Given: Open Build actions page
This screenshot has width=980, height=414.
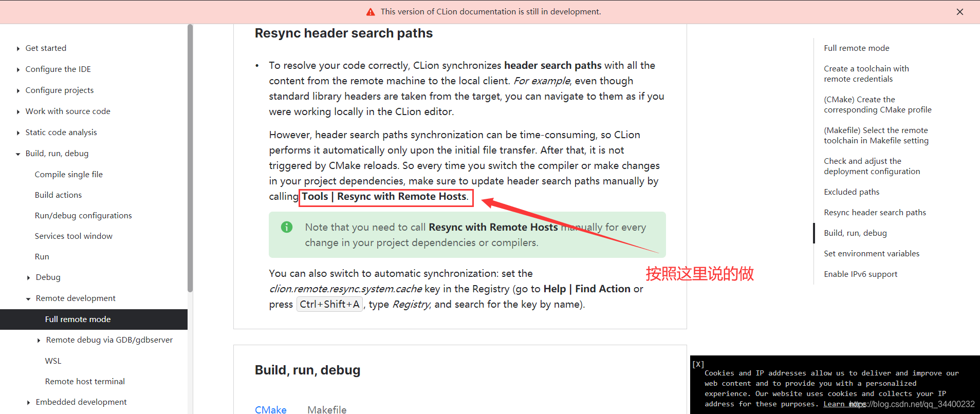Looking at the screenshot, I should 58,195.
